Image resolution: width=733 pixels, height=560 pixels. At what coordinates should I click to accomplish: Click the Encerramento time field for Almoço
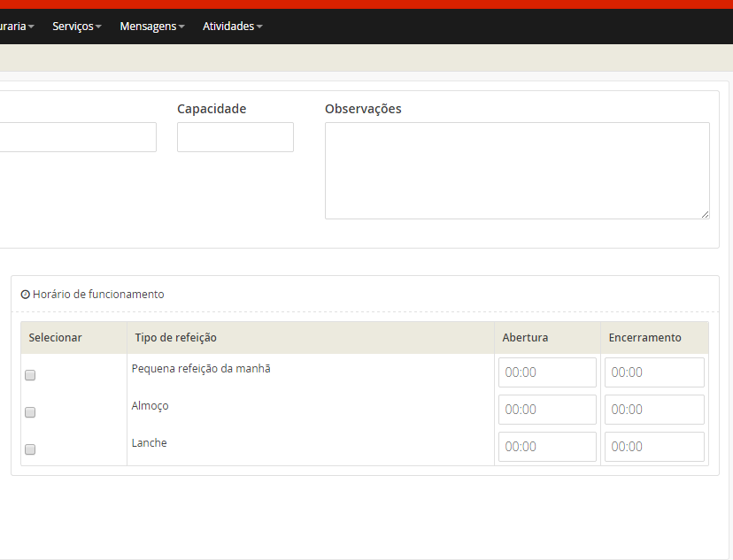[654, 410]
